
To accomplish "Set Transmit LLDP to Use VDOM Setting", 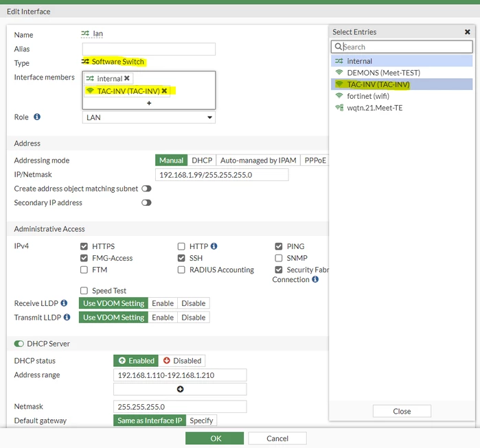I will (113, 318).
